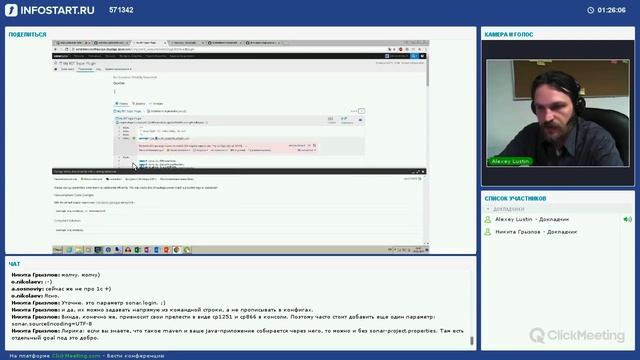
Task: Open Excel from the shared taskbar
Action: [x=138, y=250]
